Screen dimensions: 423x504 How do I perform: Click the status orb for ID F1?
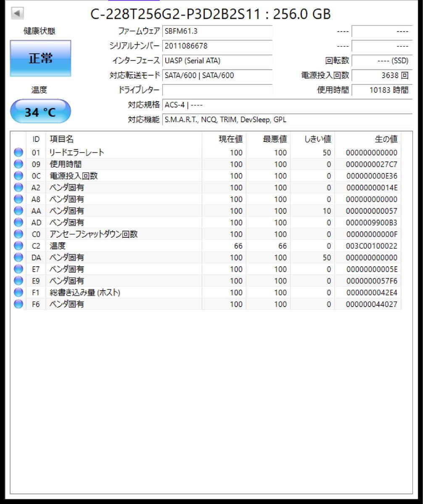[19, 292]
